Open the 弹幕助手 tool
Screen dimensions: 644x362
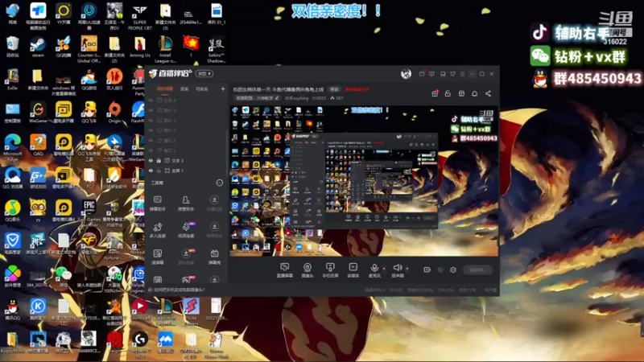pos(157,204)
